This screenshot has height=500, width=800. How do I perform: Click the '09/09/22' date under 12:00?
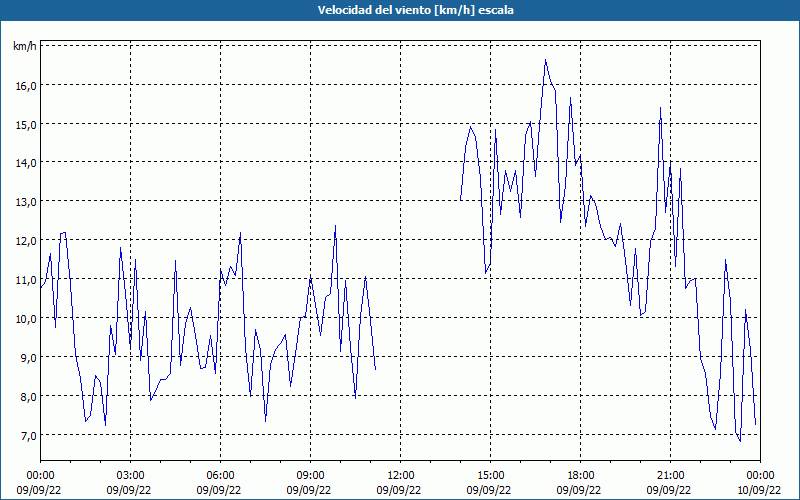click(x=399, y=490)
